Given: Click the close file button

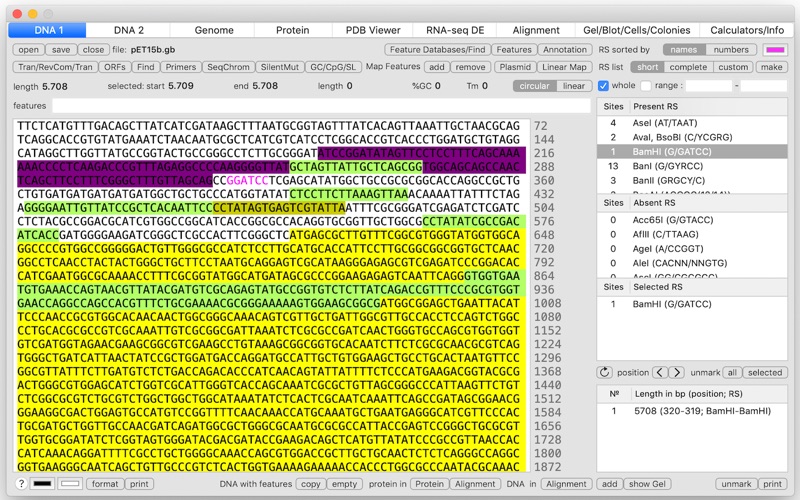Looking at the screenshot, I should [x=93, y=49].
